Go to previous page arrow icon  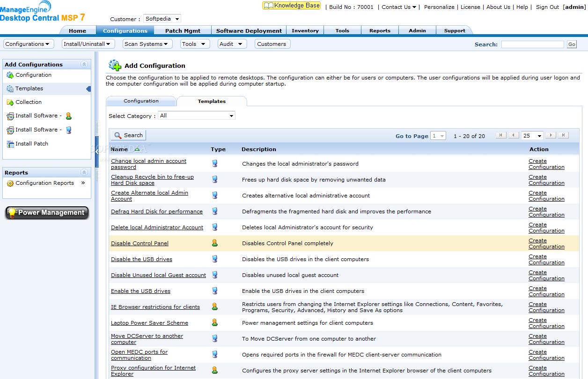pyautogui.click(x=514, y=135)
